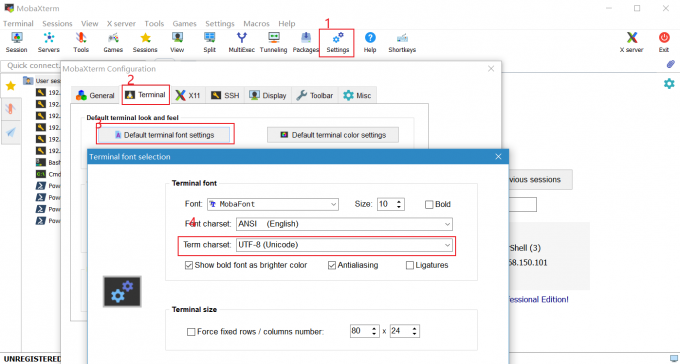Open the Sessions star toolbar icon
The height and width of the screenshot is (364, 680).
145,43
